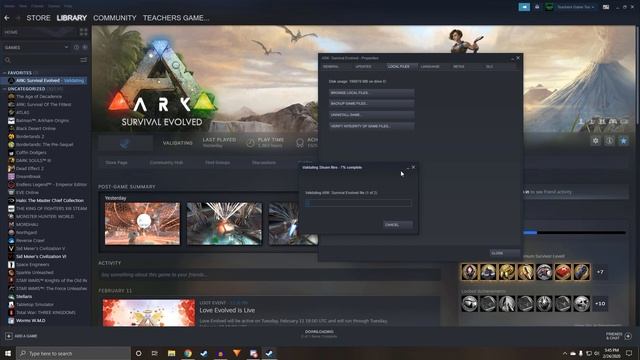Open Steam announcements blue button
The image size is (640, 360).
pos(524,7)
